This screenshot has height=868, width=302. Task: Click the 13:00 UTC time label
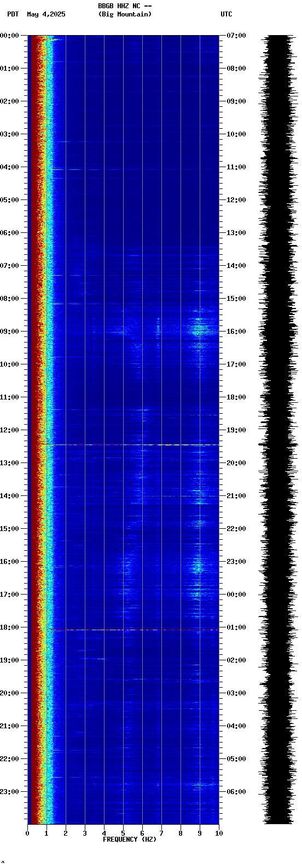tap(236, 233)
